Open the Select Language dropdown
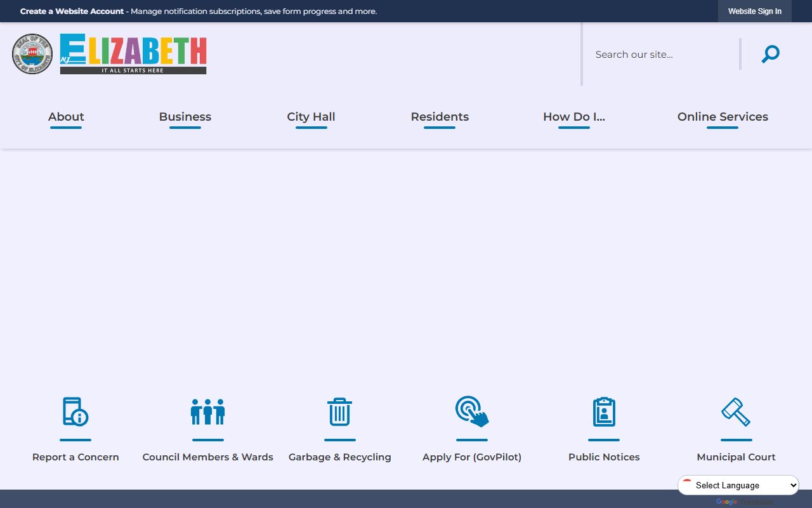 click(738, 485)
